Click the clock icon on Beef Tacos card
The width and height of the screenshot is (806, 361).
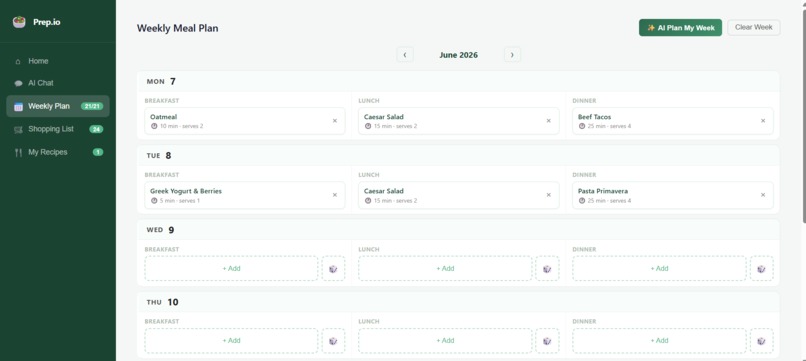tap(581, 126)
